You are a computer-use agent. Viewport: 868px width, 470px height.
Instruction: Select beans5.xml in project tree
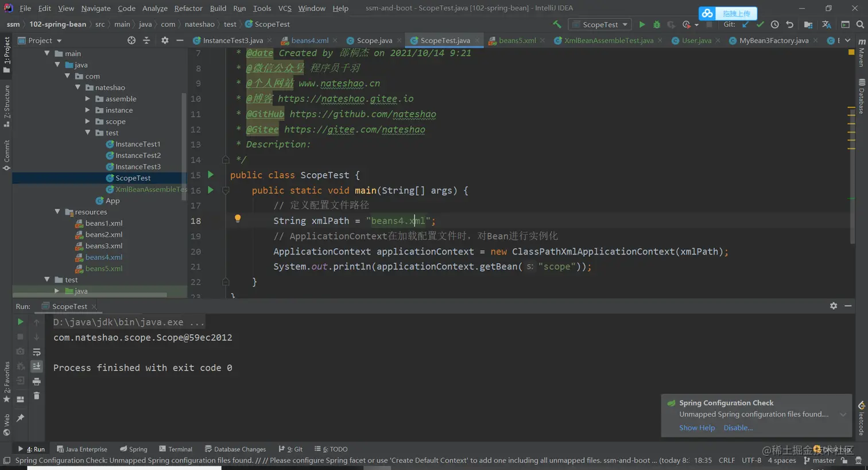104,268
